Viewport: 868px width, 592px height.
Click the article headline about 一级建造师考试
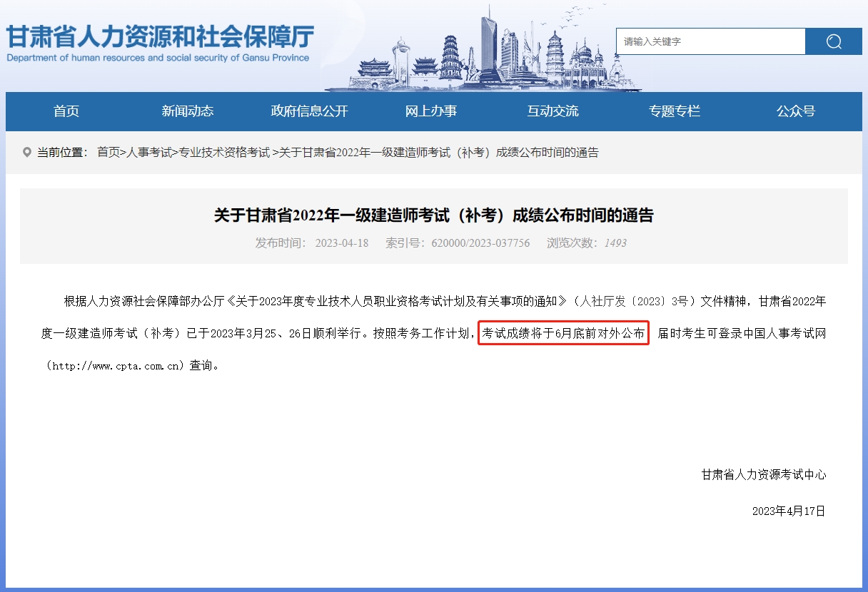434,215
